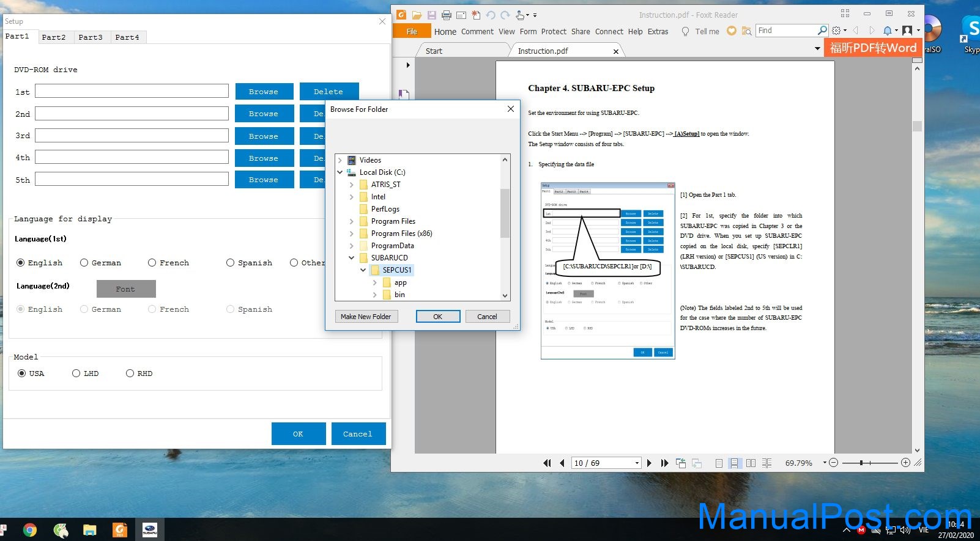Choose USA model radio button
Screen dimensions: 980x541
tap(22, 374)
